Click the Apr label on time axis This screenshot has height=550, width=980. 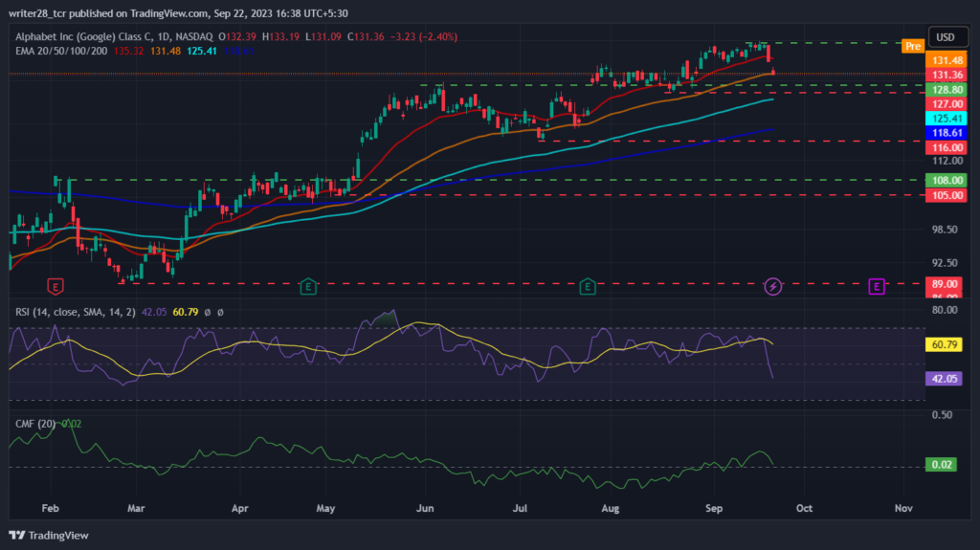tap(240, 508)
